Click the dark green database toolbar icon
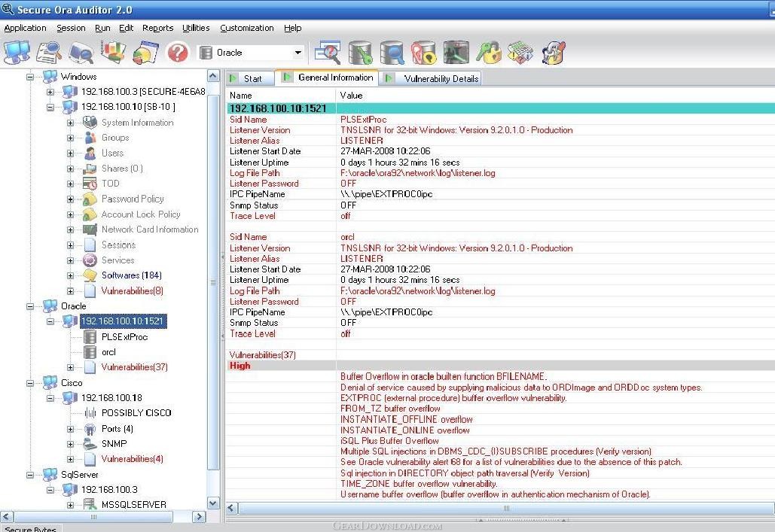Image resolution: width=775 pixels, height=532 pixels. [x=456, y=53]
